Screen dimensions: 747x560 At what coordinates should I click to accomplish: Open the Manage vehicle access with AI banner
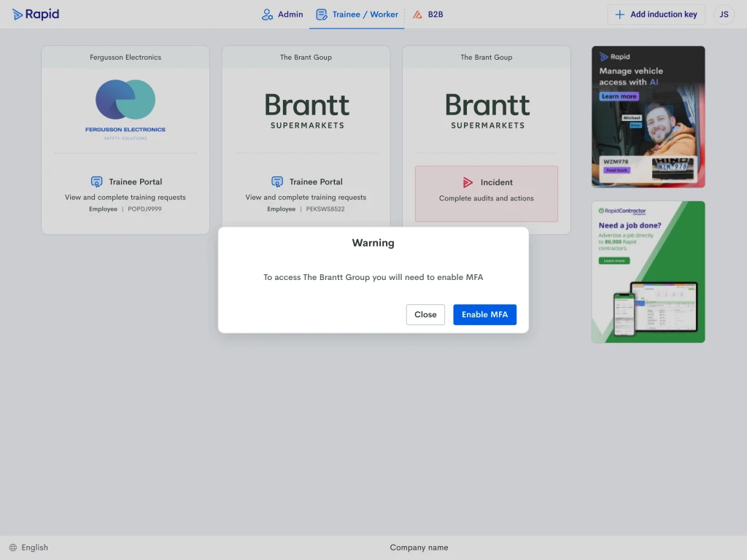point(649,117)
